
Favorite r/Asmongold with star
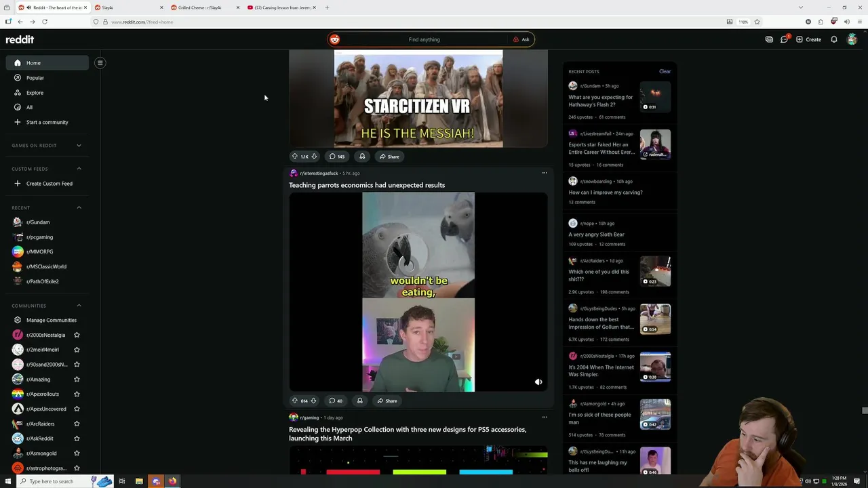[77, 453]
